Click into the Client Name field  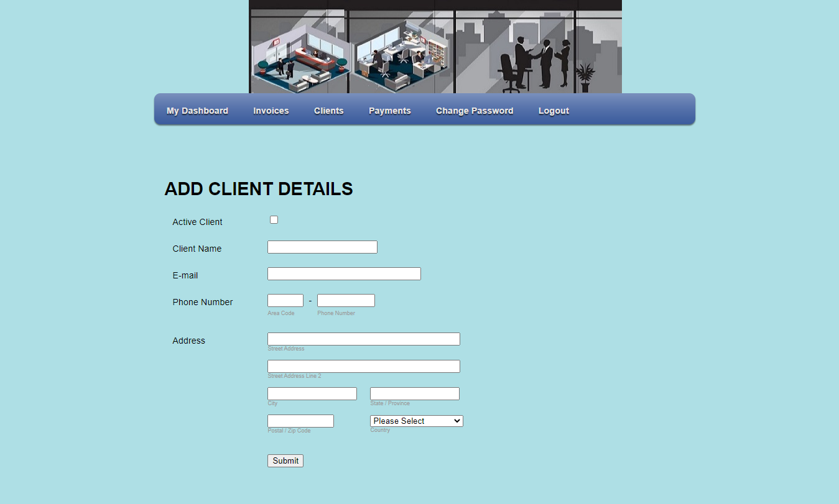322,247
